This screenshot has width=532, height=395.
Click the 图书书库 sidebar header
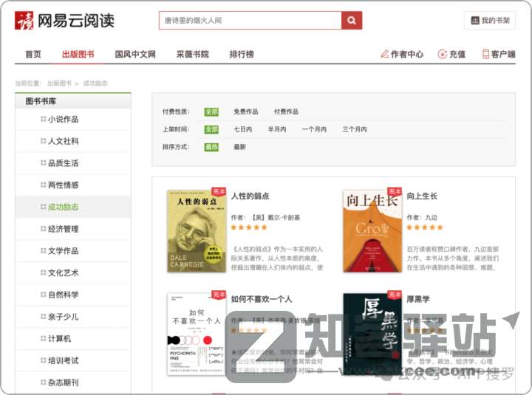pyautogui.click(x=73, y=101)
